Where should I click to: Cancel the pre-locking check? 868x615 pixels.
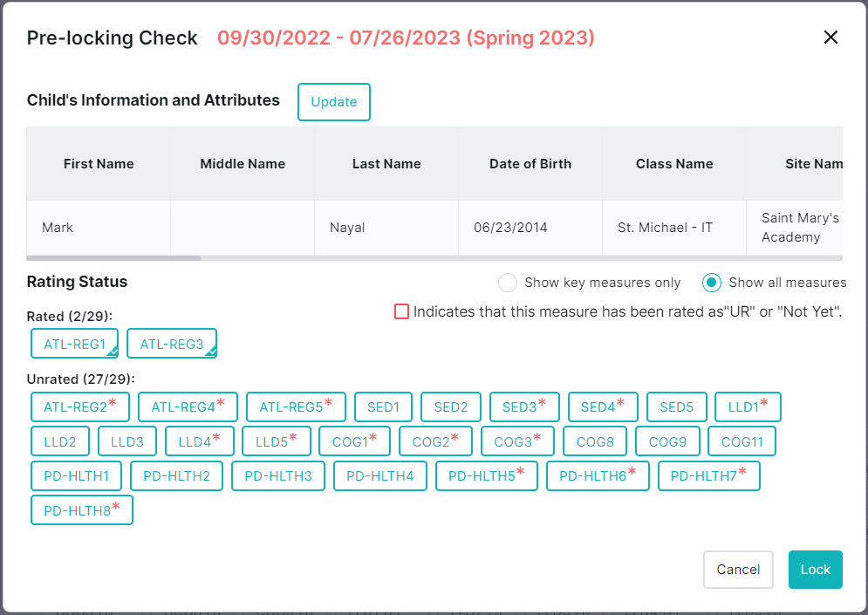(x=738, y=570)
